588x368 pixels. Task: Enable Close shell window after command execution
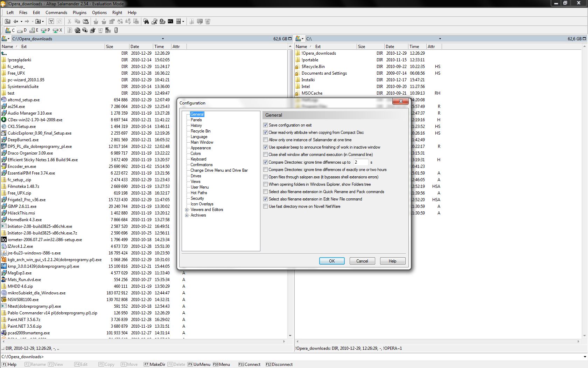tap(265, 155)
